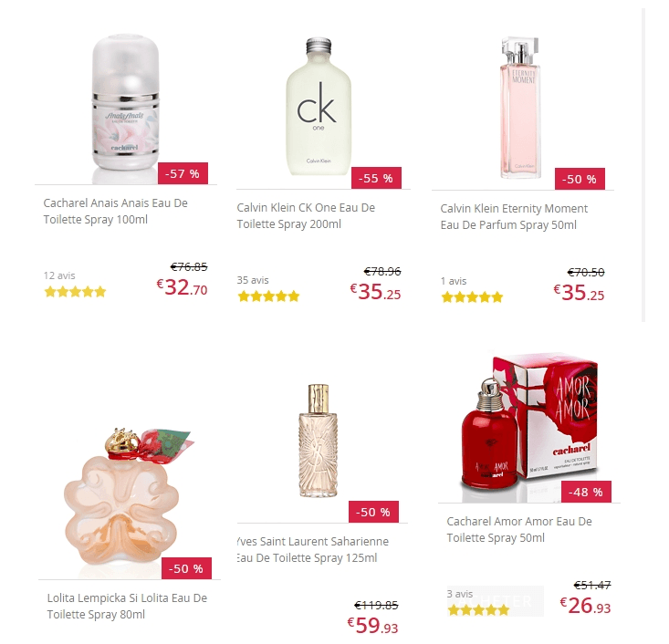
Task: Click the star rating under 35 avis
Action: (269, 296)
